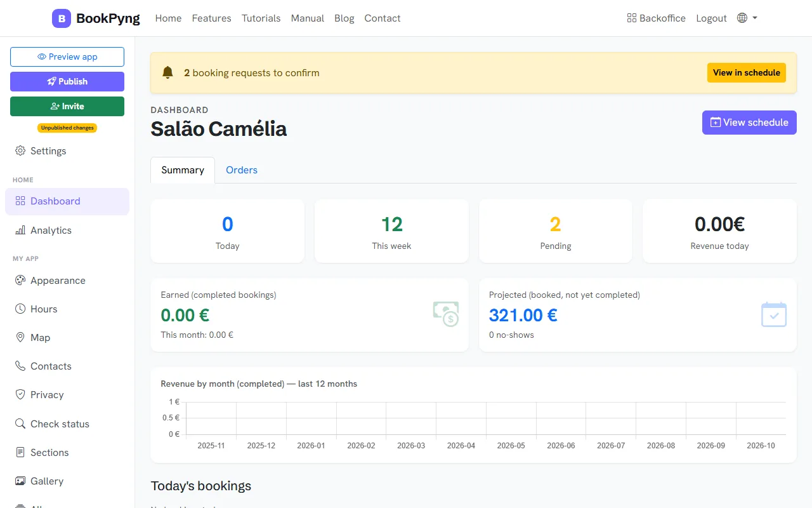The image size is (812, 508).
Task: Open Appearance label in the sidebar
Action: (58, 281)
